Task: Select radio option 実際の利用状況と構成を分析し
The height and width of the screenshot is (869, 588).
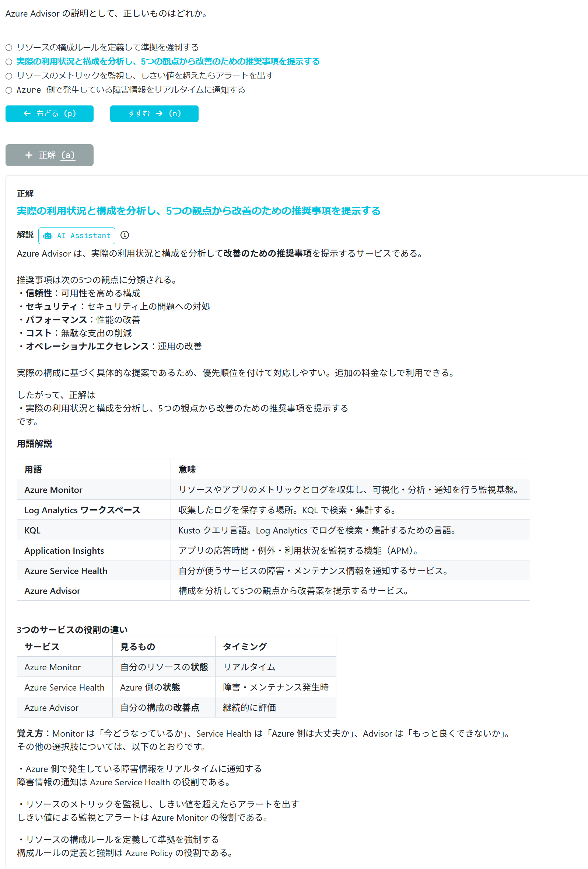Action: (x=9, y=62)
